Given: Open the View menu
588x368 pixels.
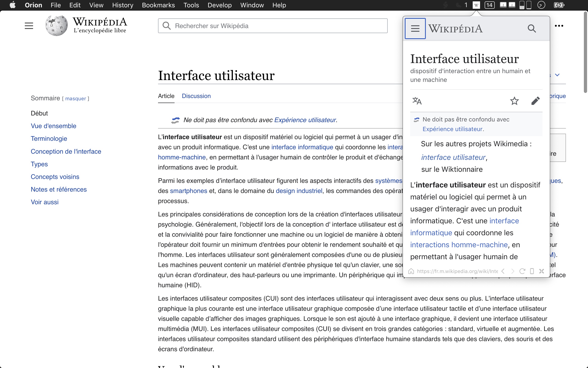Looking at the screenshot, I should pyautogui.click(x=96, y=5).
